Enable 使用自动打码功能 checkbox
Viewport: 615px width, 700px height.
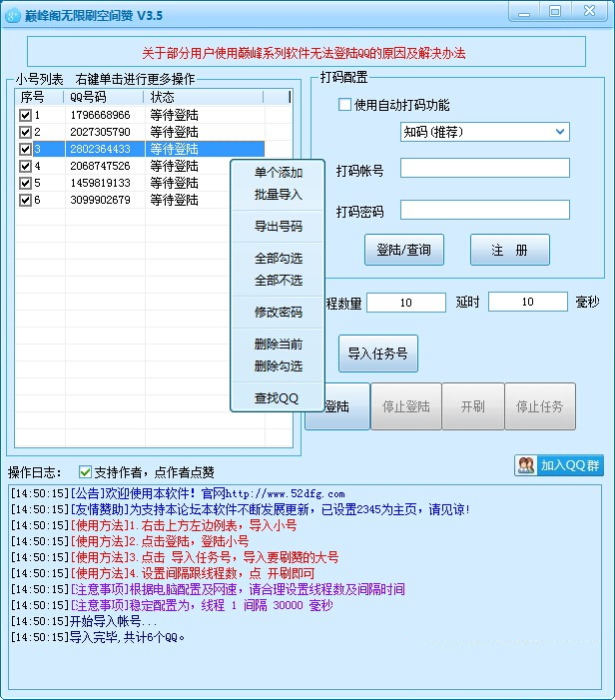[345, 105]
